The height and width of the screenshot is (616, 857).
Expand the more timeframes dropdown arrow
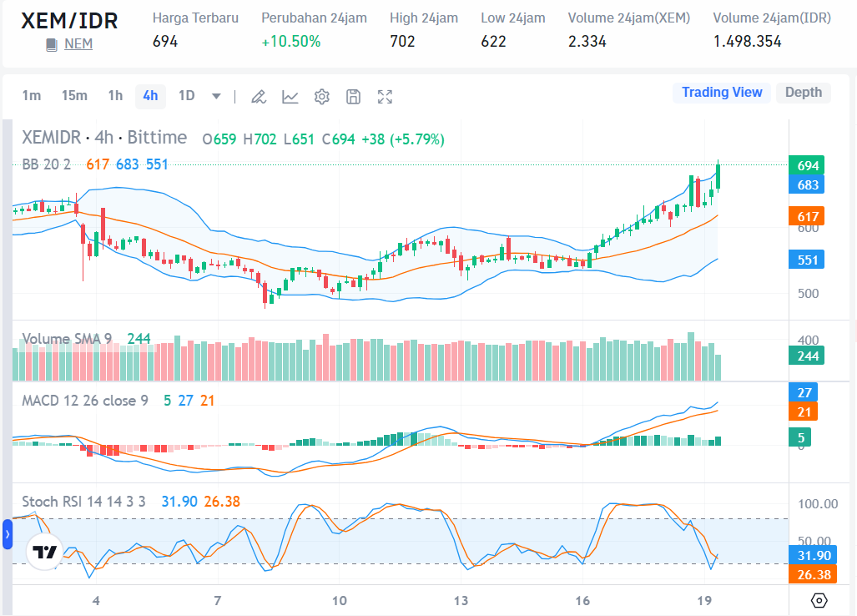[216, 96]
